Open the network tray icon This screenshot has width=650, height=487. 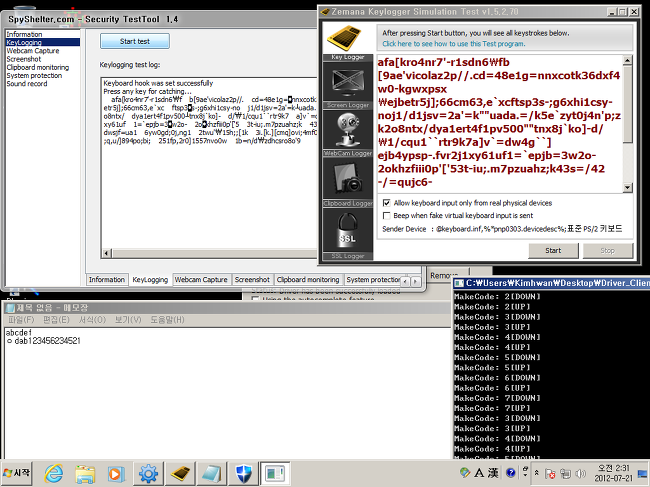tap(565, 473)
